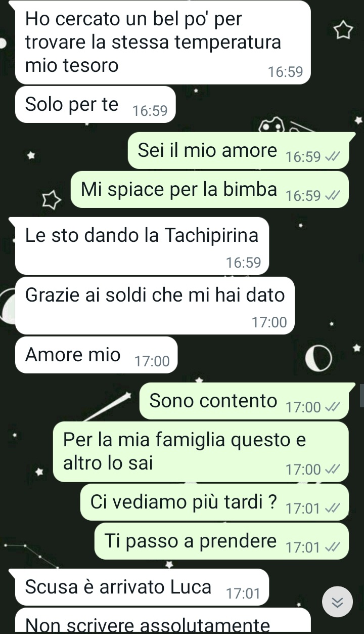The image size is (364, 634).
Task: Click the scrollbar handle at right edge
Action: [x=361, y=396]
